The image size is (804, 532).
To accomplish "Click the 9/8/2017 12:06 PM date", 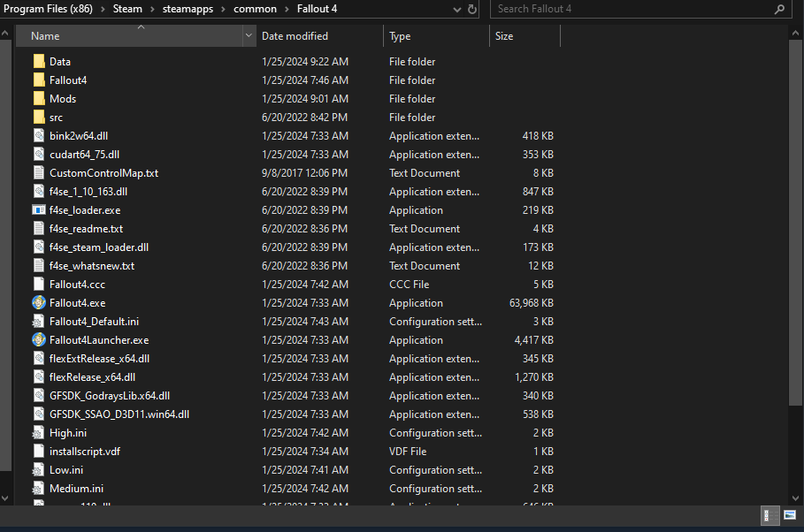I will coord(304,172).
